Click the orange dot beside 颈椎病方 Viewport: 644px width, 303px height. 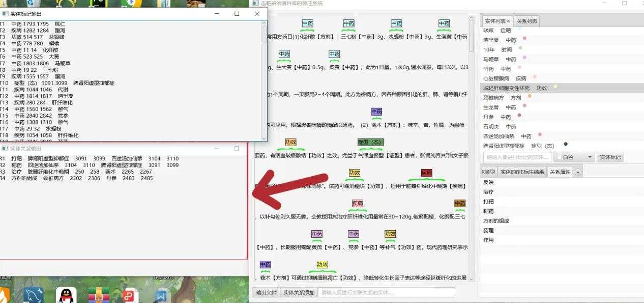pos(530,96)
